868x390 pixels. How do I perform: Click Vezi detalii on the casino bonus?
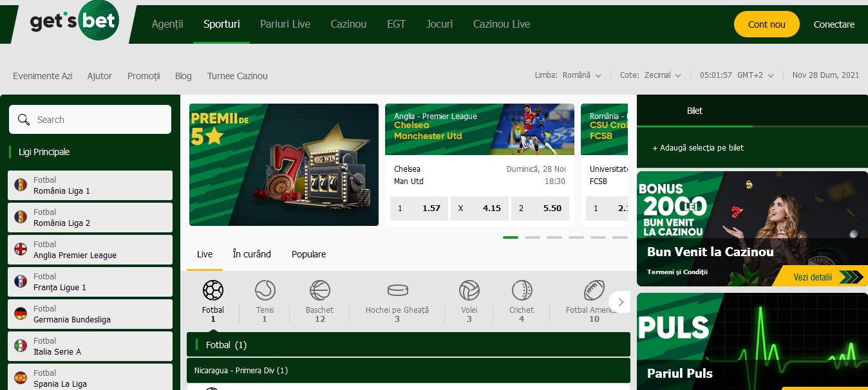[x=818, y=277]
